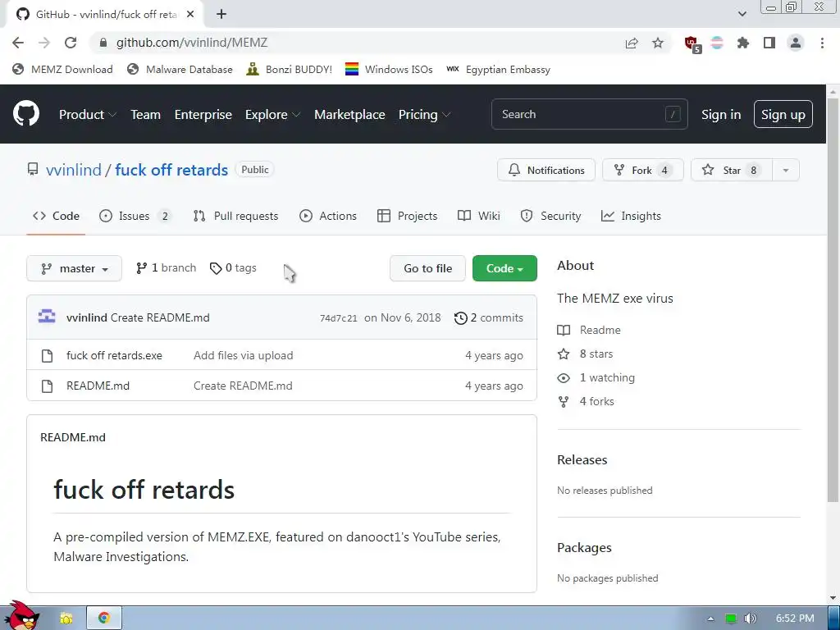
Task: Open a new browser tab with plus icon
Action: [x=221, y=15]
